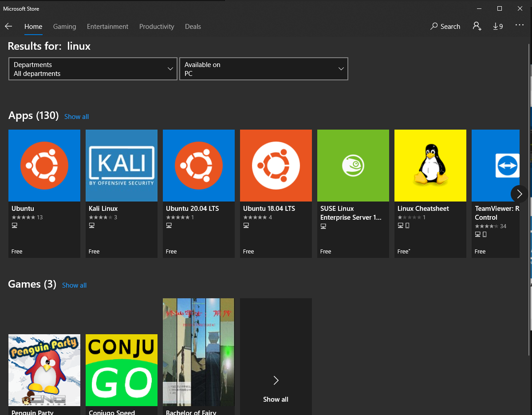Expand the Available on PC dropdown
This screenshot has width=532, height=415.
coord(264,69)
